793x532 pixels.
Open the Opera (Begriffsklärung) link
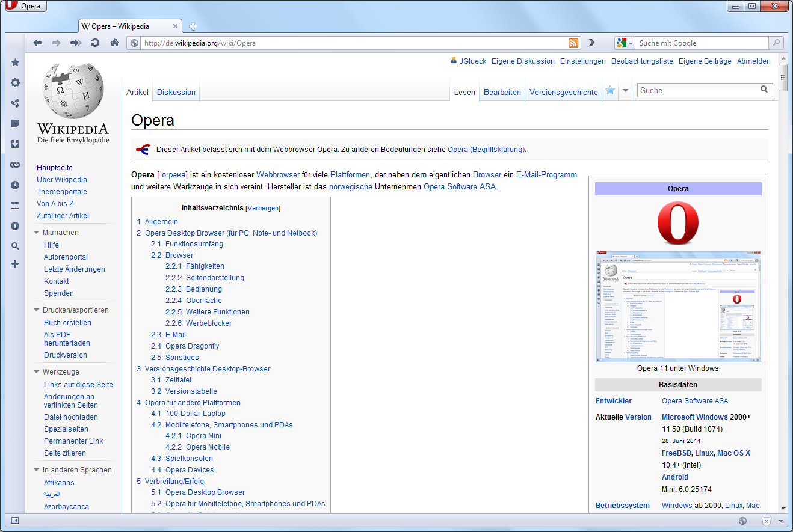point(486,150)
